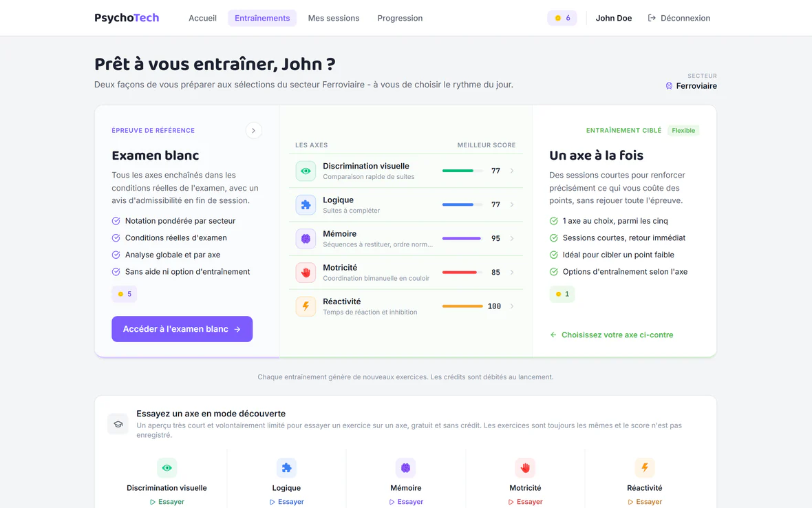The width and height of the screenshot is (812, 508).
Task: Click the Flexible badge
Action: tap(683, 131)
